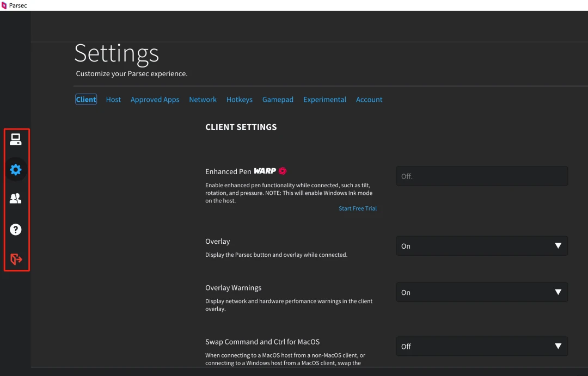This screenshot has width=588, height=376.
Task: Open the Help question mark icon
Action: (x=16, y=229)
